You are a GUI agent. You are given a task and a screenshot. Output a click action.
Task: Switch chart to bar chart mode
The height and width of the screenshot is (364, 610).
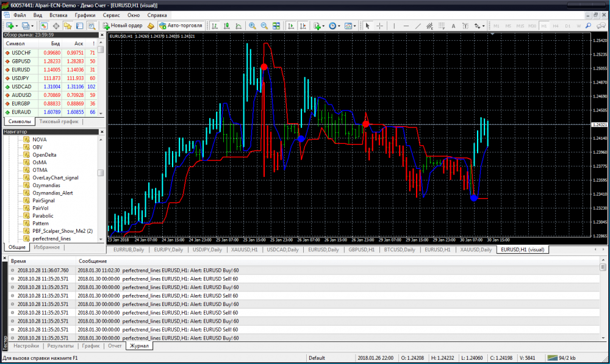[215, 26]
